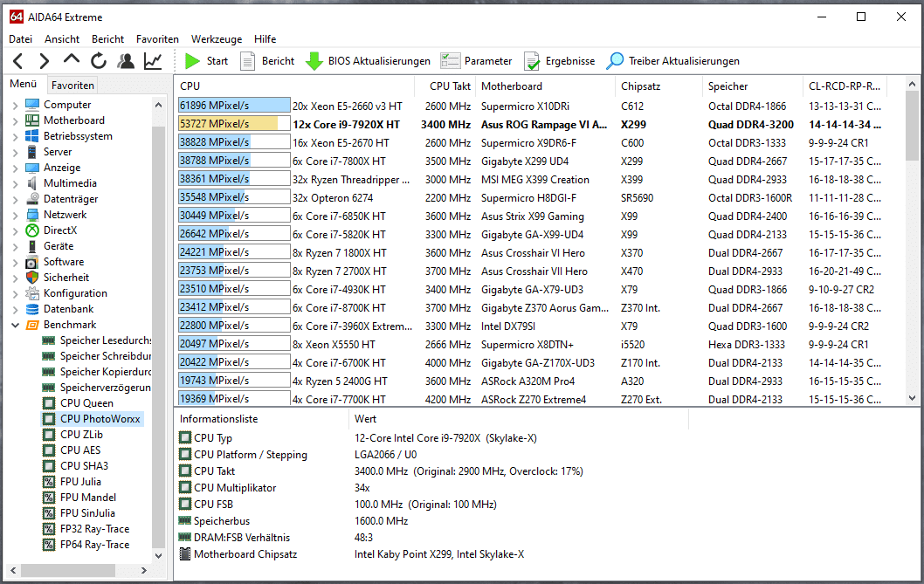Go back with the left arrow icon

pyautogui.click(x=18, y=61)
